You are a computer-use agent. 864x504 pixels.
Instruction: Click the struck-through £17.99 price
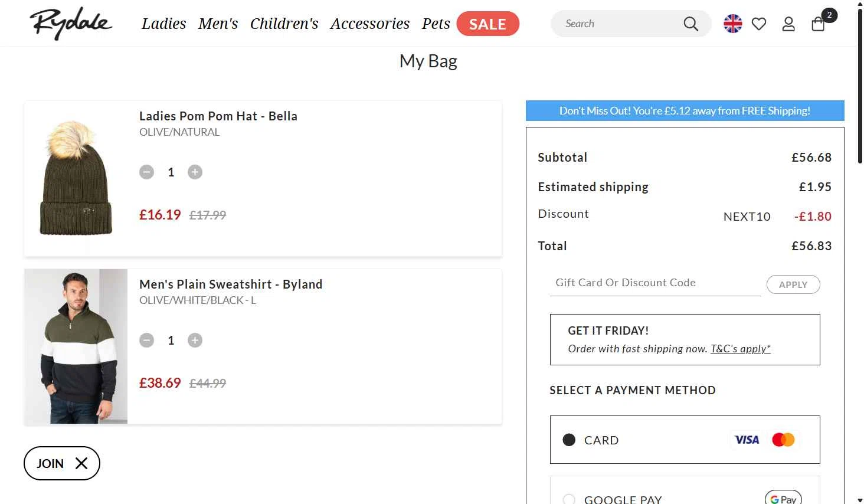coord(208,215)
